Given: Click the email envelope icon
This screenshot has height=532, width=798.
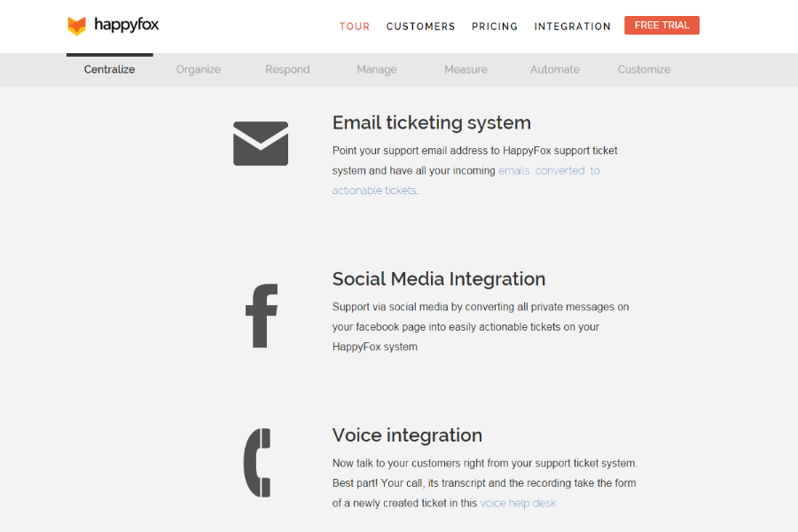Looking at the screenshot, I should (261, 144).
